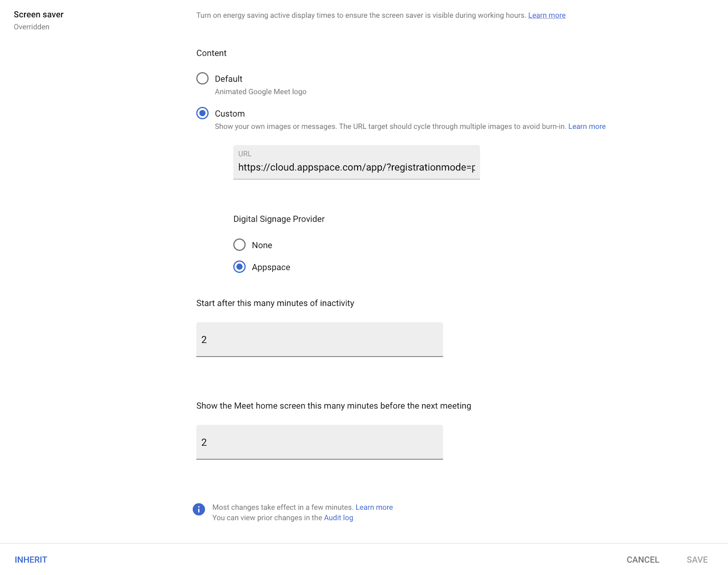Viewport: 728px width, 575px height.
Task: Click the INHERIT button
Action: [x=31, y=560]
